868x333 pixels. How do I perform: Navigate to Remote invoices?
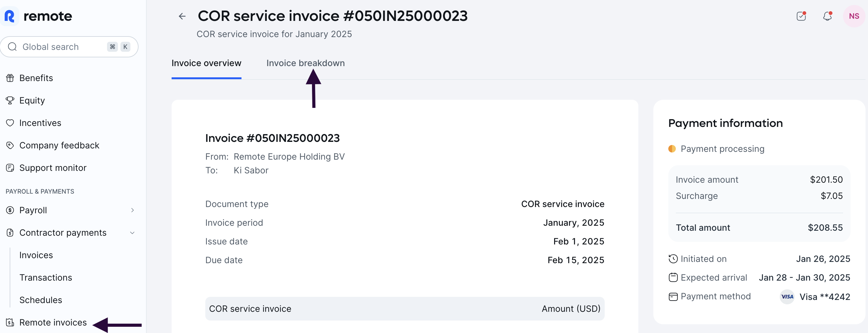pyautogui.click(x=53, y=323)
